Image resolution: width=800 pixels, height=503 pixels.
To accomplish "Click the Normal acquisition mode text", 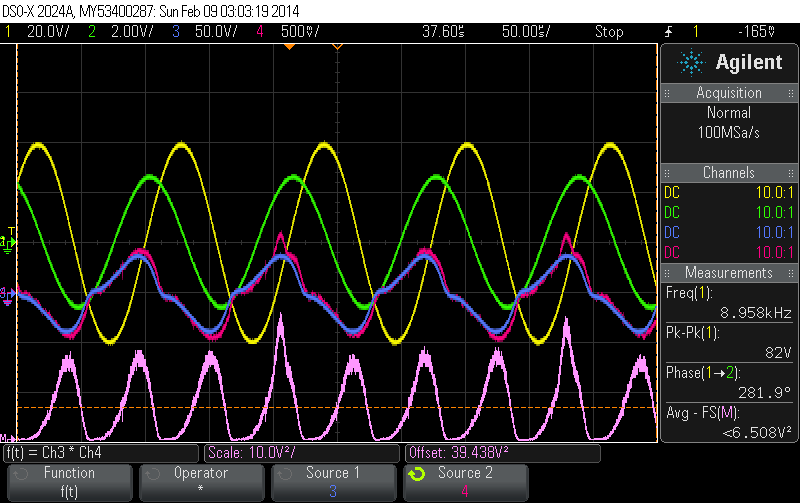I will pos(729,112).
